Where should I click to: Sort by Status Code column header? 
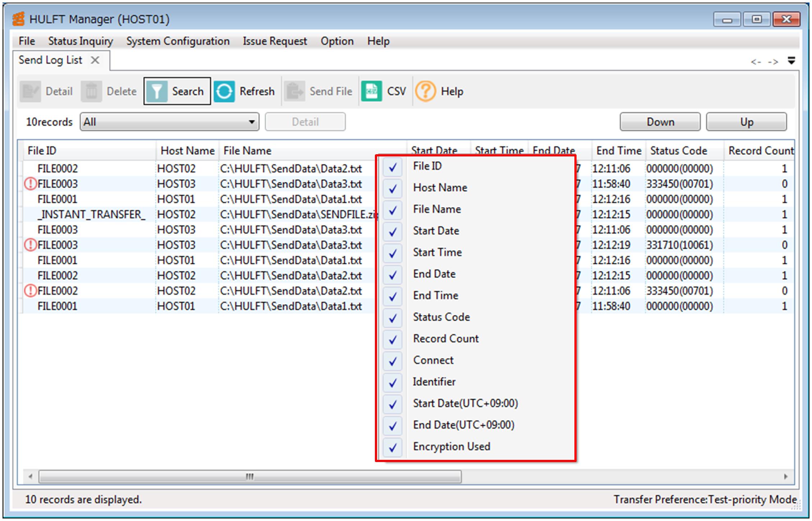pyautogui.click(x=684, y=151)
